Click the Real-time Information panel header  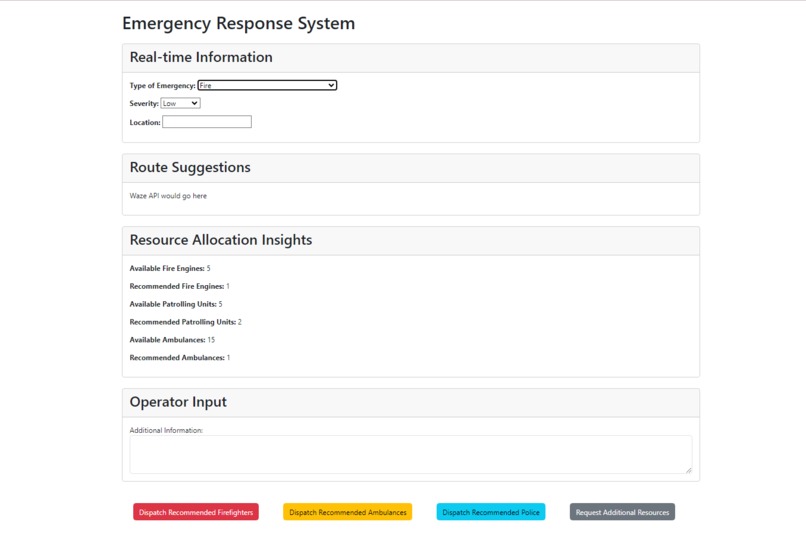[411, 58]
